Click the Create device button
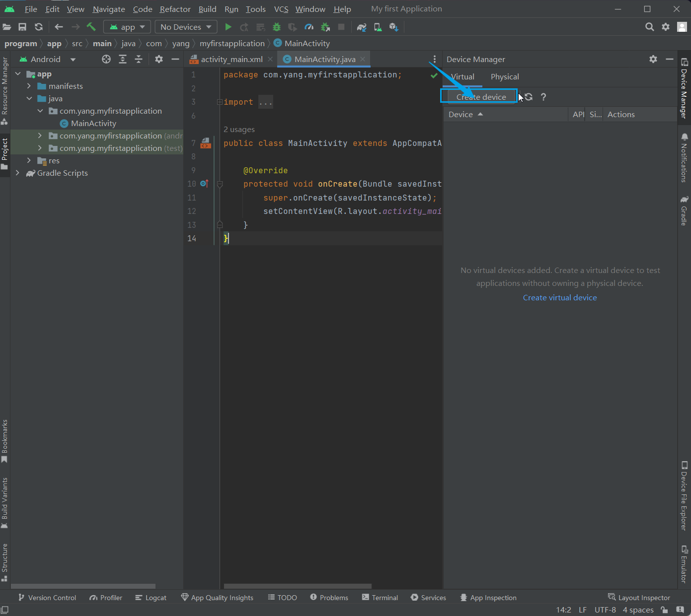 [x=481, y=97]
